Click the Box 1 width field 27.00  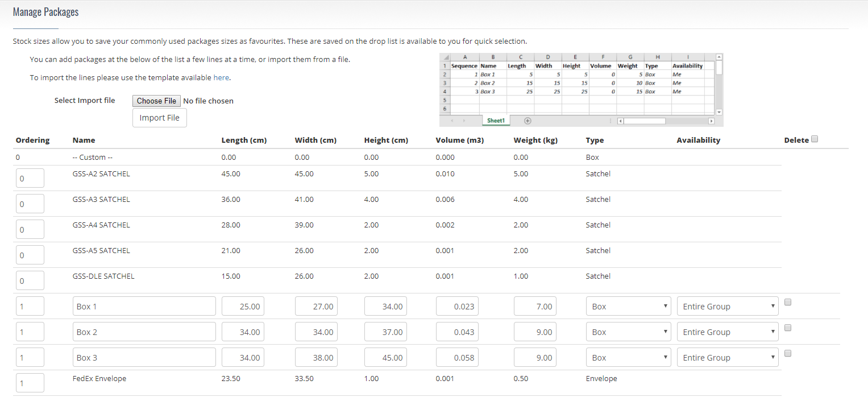click(x=316, y=306)
